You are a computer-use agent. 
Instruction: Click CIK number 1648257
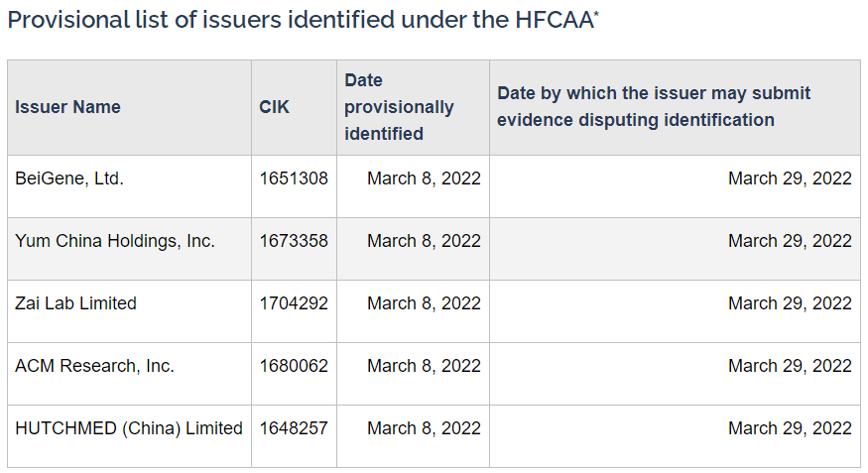click(294, 428)
